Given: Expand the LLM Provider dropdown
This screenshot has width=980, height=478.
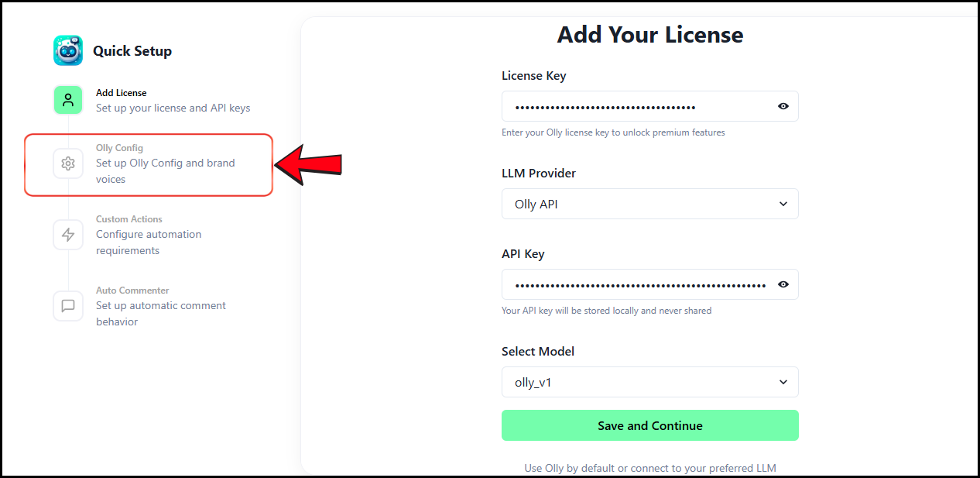Looking at the screenshot, I should 650,204.
